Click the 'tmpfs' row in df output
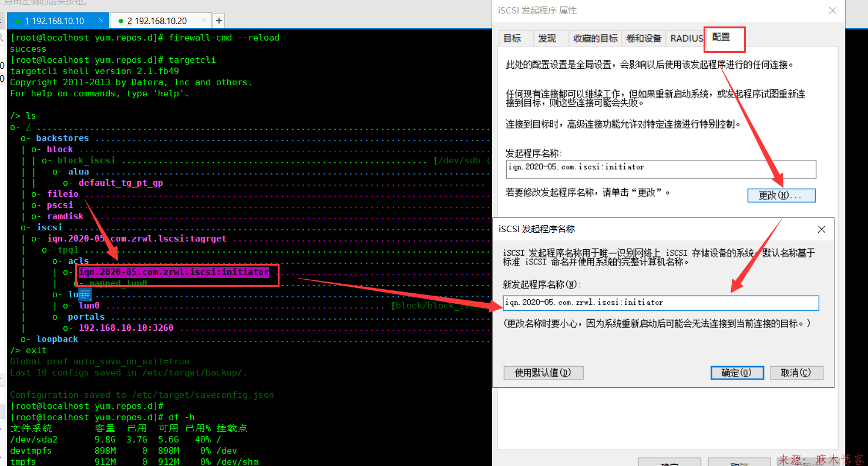 (x=134, y=462)
